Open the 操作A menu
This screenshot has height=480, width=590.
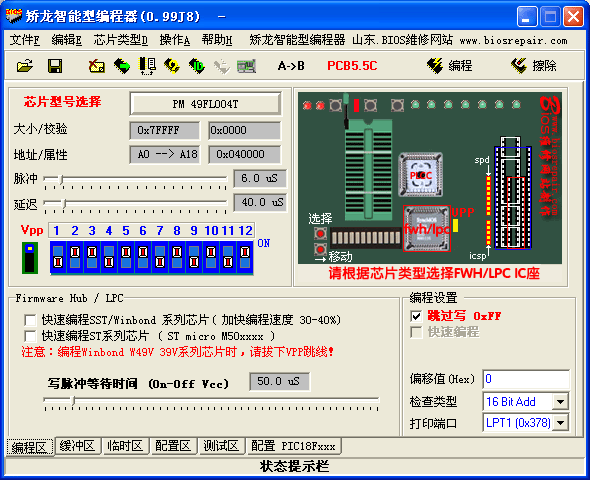175,40
